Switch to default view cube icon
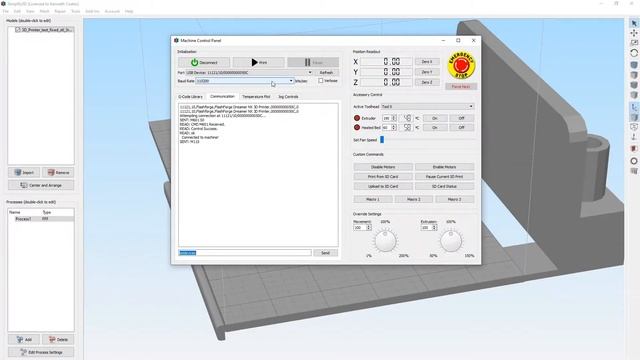Image resolution: width=640 pixels, height=360 pixels. click(x=634, y=65)
